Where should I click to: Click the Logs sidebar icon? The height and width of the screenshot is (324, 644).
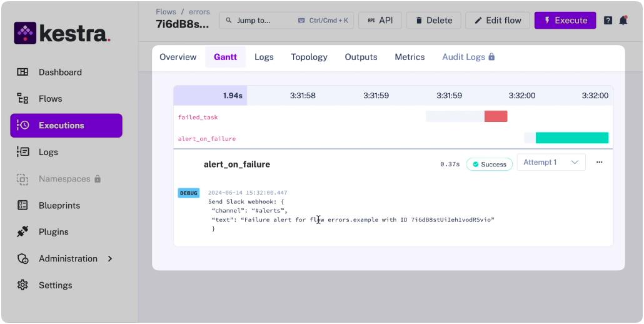click(22, 152)
